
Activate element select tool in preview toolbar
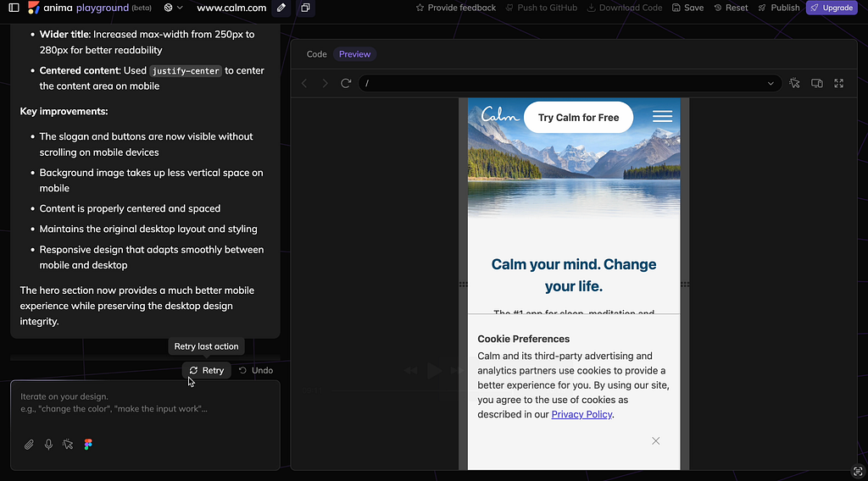pos(794,84)
